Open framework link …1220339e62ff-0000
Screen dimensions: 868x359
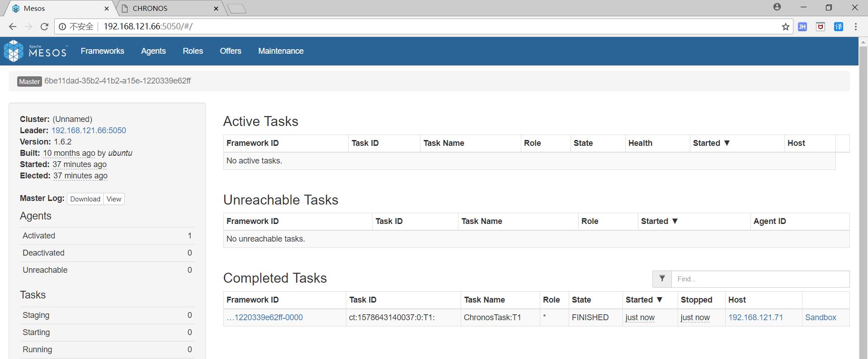pos(264,317)
